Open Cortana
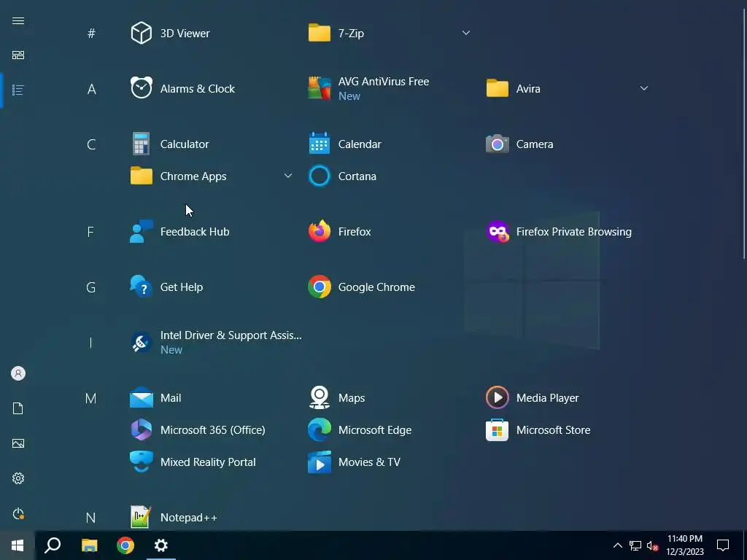 pos(343,176)
